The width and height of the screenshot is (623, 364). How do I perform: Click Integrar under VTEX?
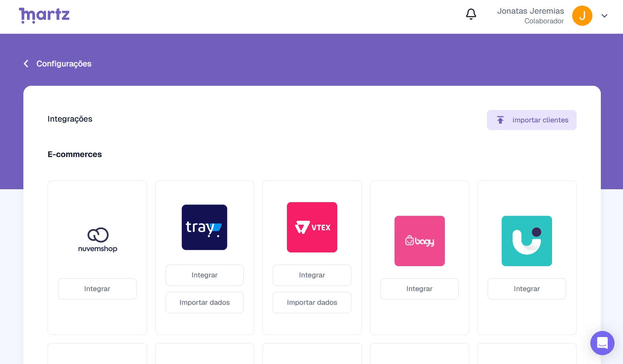point(312,275)
